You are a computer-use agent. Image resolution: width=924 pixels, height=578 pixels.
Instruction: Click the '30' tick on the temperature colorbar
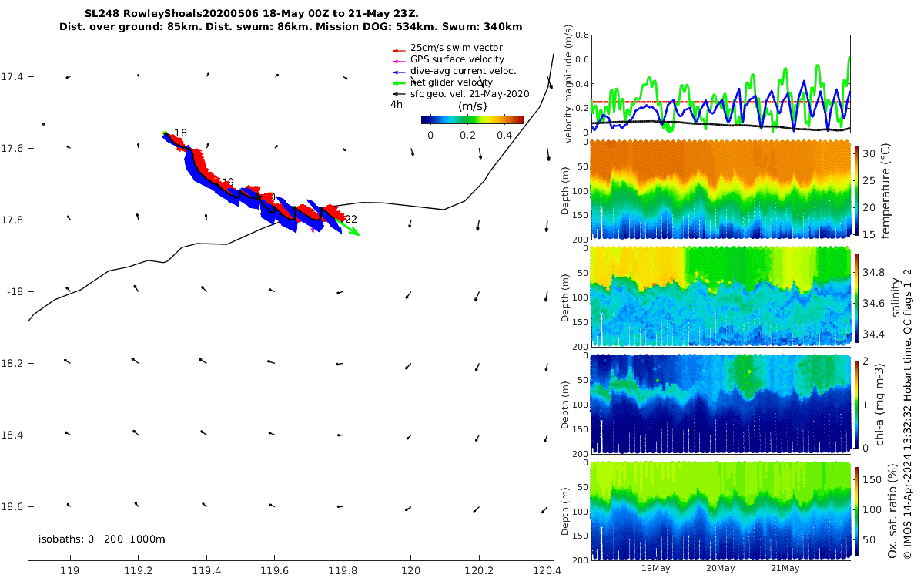click(870, 154)
